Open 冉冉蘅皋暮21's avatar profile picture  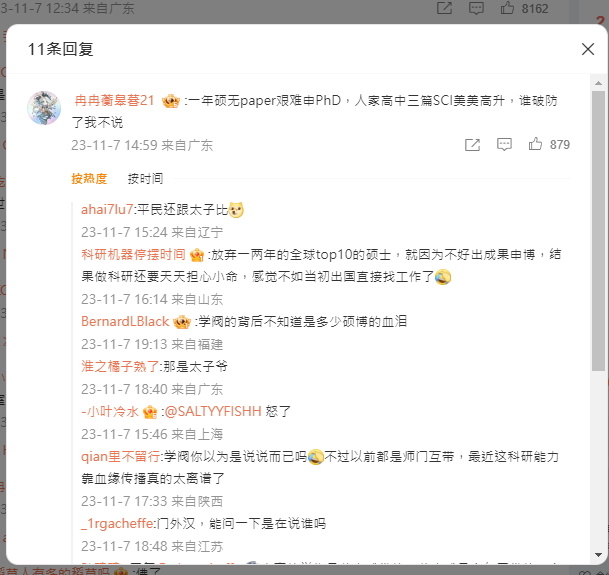(44, 108)
